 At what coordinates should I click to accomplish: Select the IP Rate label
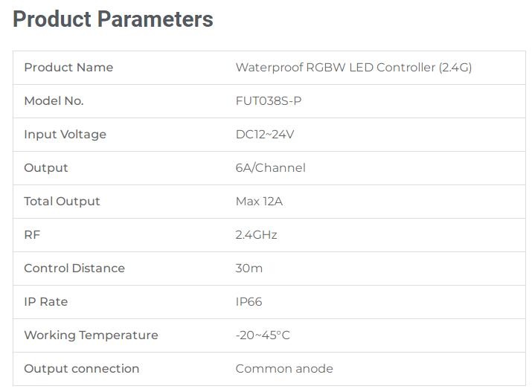click(46, 301)
